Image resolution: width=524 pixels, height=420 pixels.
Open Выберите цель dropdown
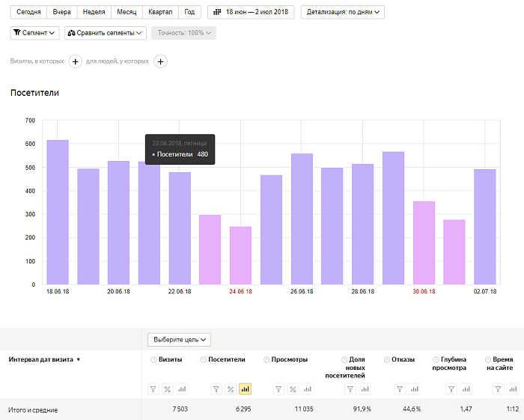(x=179, y=339)
